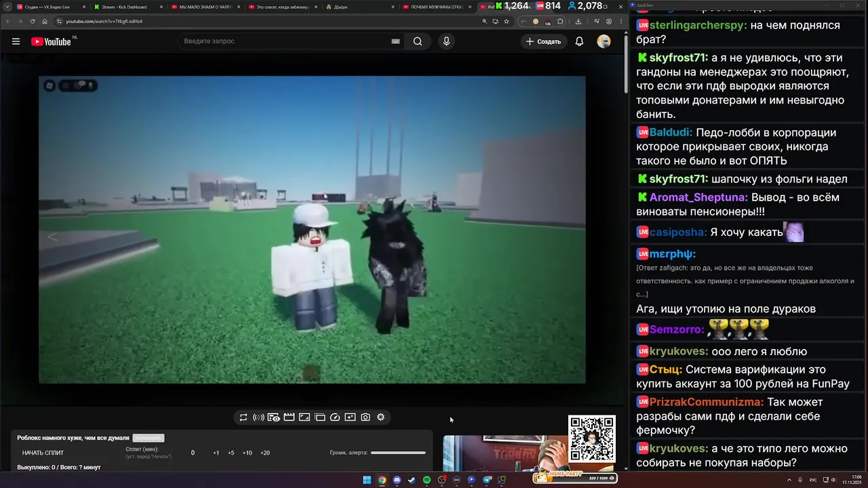This screenshot has height=488, width=868.
Task: Click НАЧАТЬ СПЛИТ
Action: pos(43,453)
